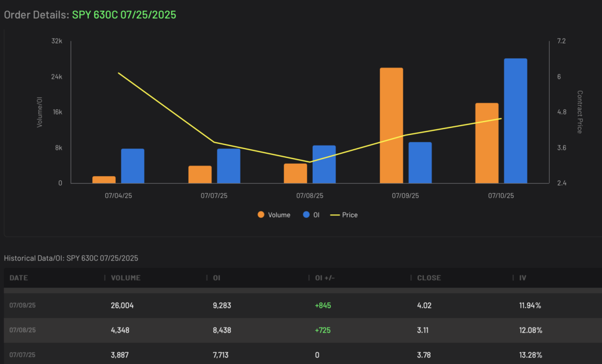This screenshot has width=602, height=364.
Task: Click IV value 12.08%
Action: point(531,330)
